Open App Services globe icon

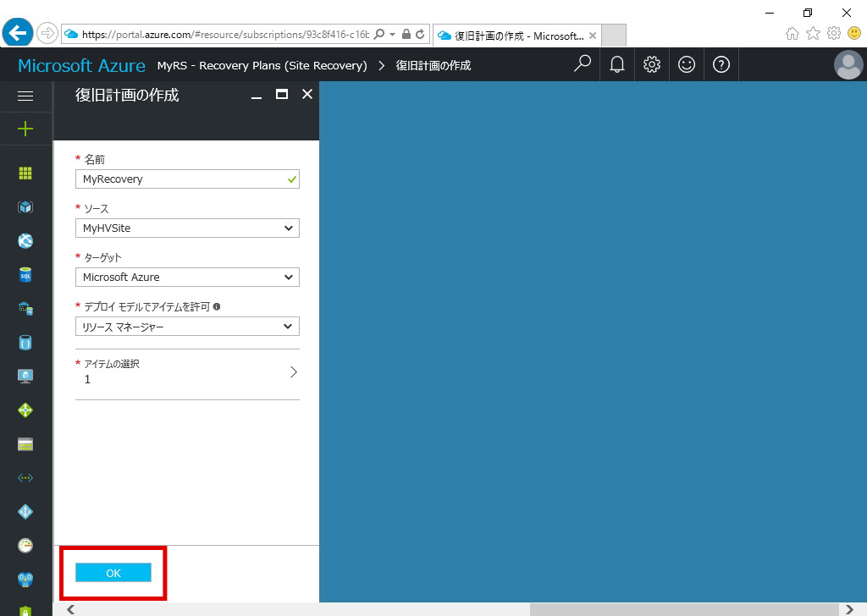click(25, 241)
